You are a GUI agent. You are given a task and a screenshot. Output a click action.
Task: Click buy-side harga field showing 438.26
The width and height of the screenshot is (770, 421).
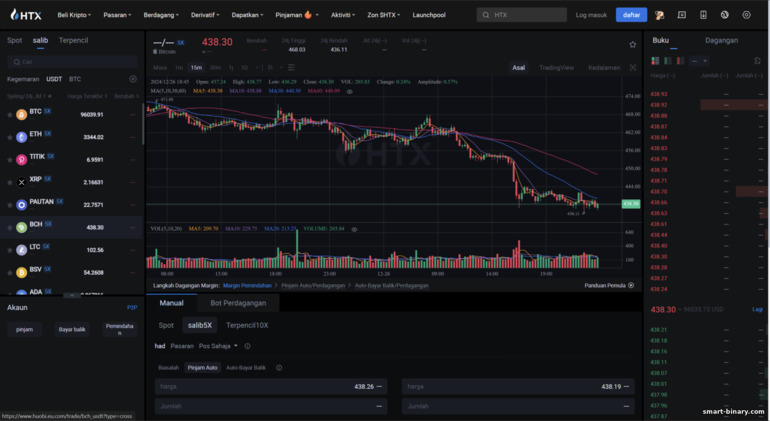271,387
